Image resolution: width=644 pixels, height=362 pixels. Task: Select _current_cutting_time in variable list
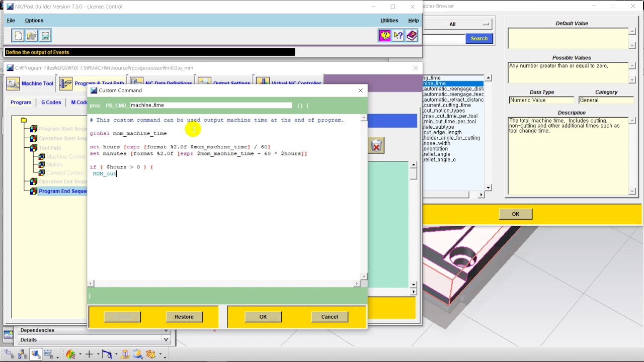pyautogui.click(x=447, y=105)
